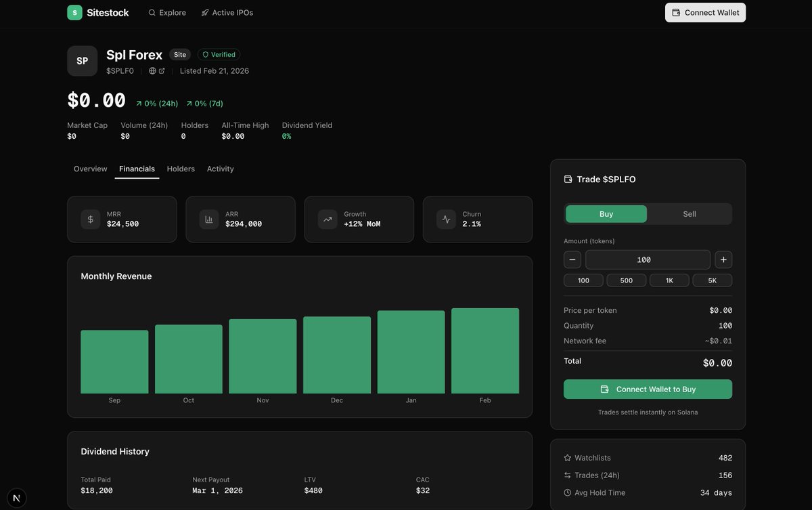Click the Verified shield badge

[x=219, y=55]
